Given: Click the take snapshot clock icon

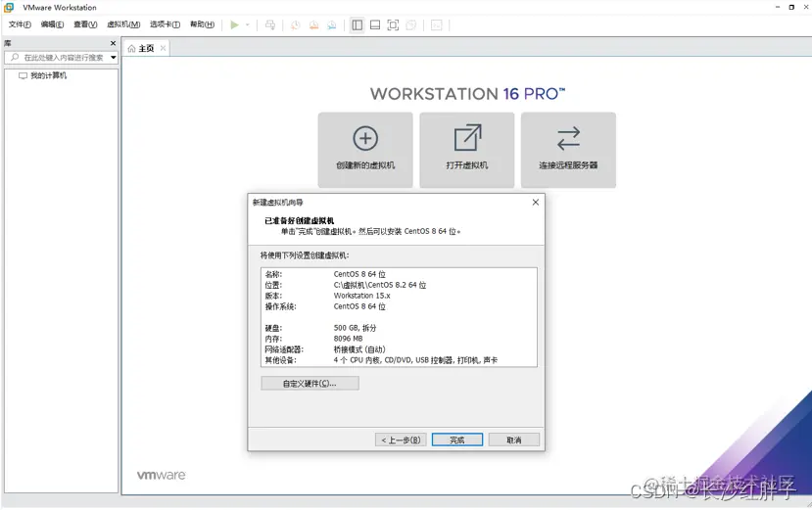Looking at the screenshot, I should [295, 24].
